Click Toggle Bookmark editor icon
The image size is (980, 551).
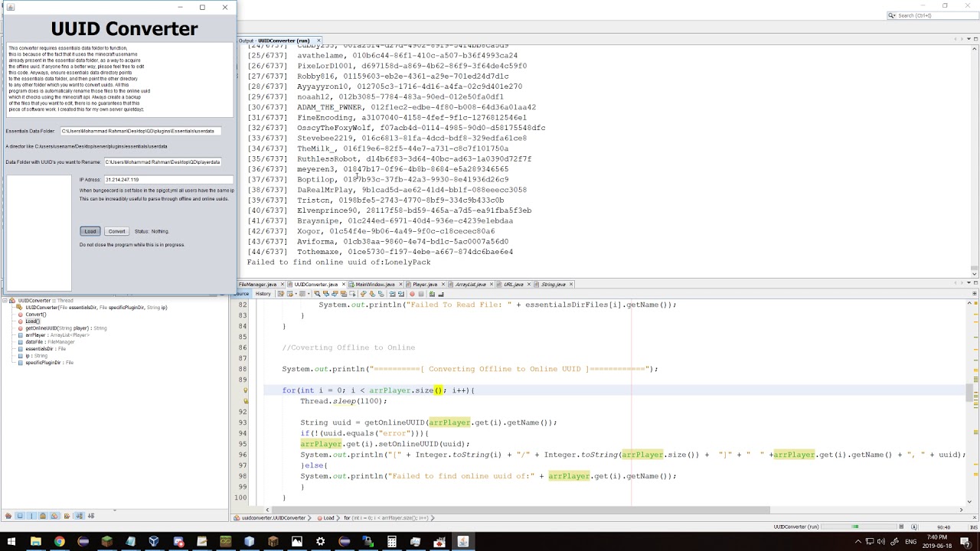pyautogui.click(x=381, y=294)
